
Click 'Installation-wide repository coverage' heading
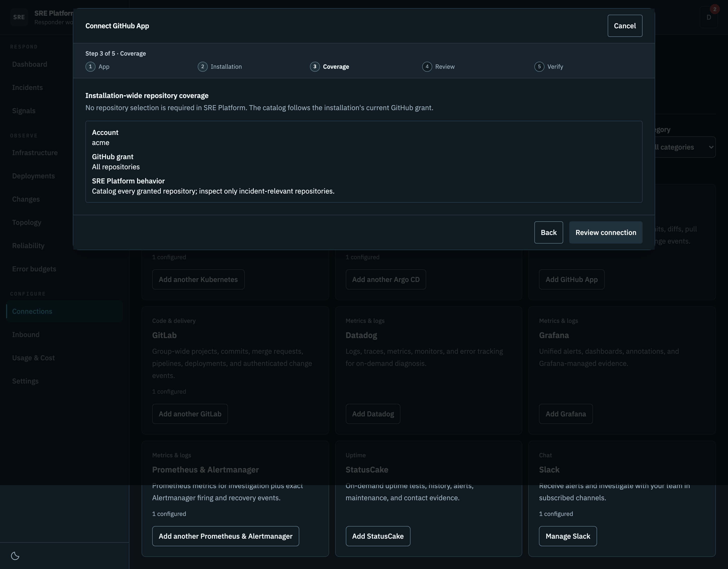147,96
